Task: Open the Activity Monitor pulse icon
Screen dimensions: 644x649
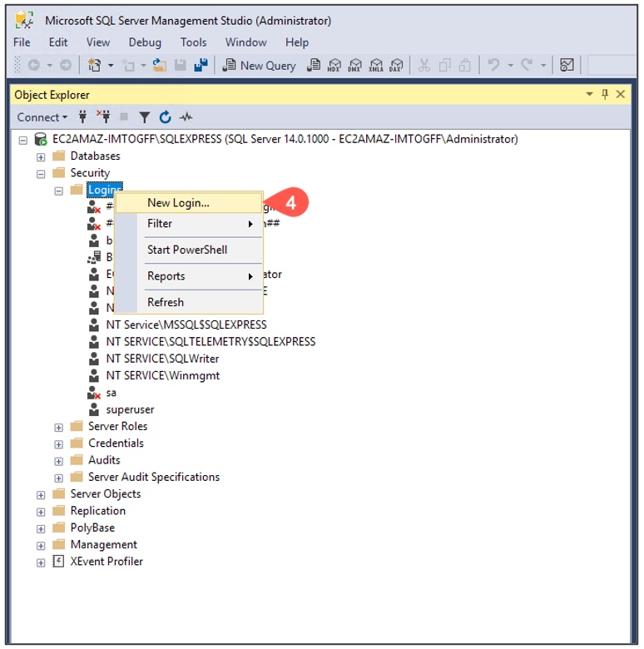Action: click(x=186, y=117)
